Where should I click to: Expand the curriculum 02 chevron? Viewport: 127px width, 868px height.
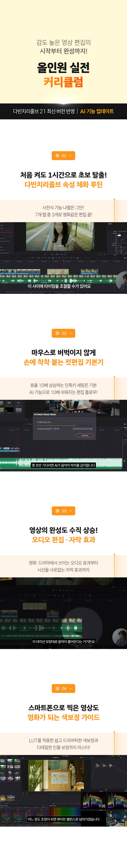click(70, 333)
